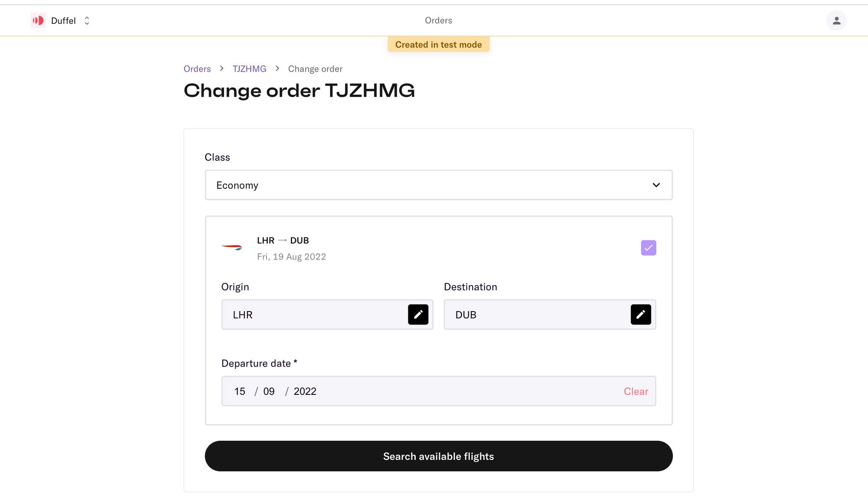Viewport: 868px width, 499px height.
Task: Click the edit icon for Origin field
Action: 418,314
